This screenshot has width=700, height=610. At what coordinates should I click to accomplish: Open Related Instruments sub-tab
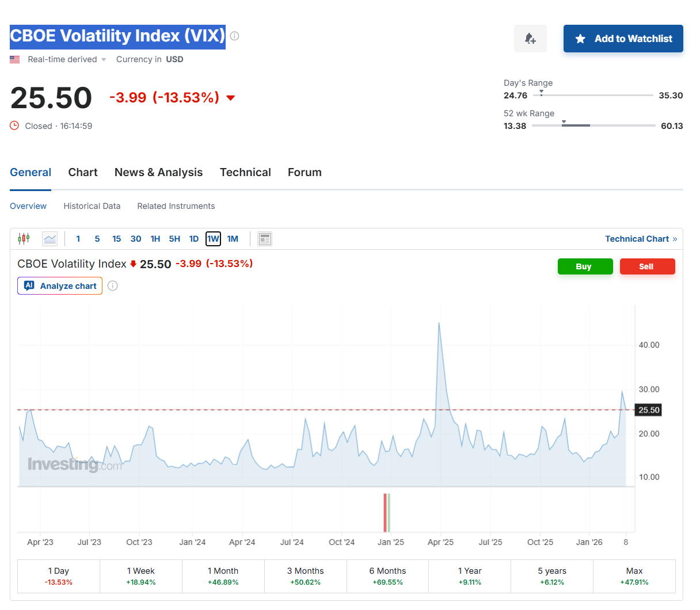[x=176, y=206]
